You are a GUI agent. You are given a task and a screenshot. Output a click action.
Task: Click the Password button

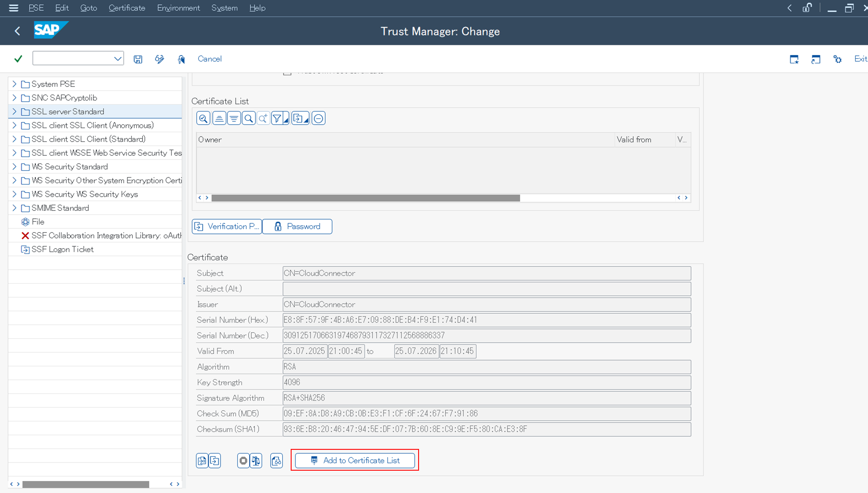point(297,226)
